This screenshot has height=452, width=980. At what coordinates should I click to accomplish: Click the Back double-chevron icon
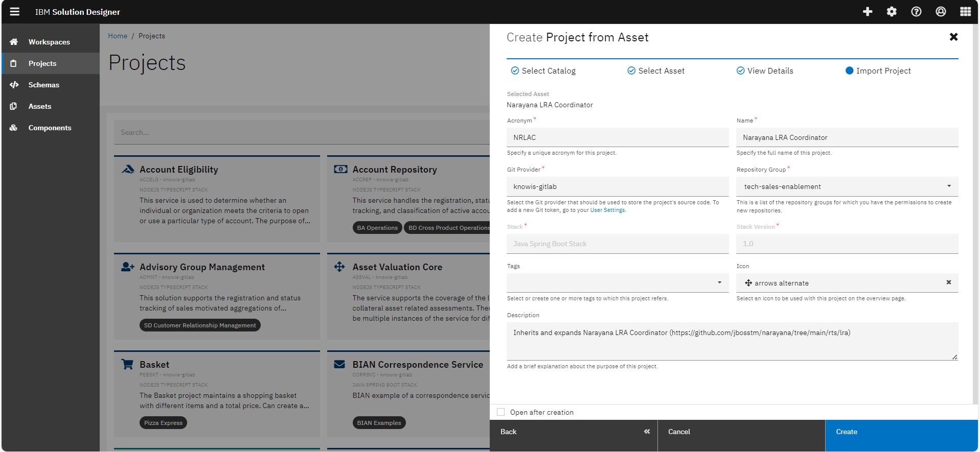[x=647, y=432]
